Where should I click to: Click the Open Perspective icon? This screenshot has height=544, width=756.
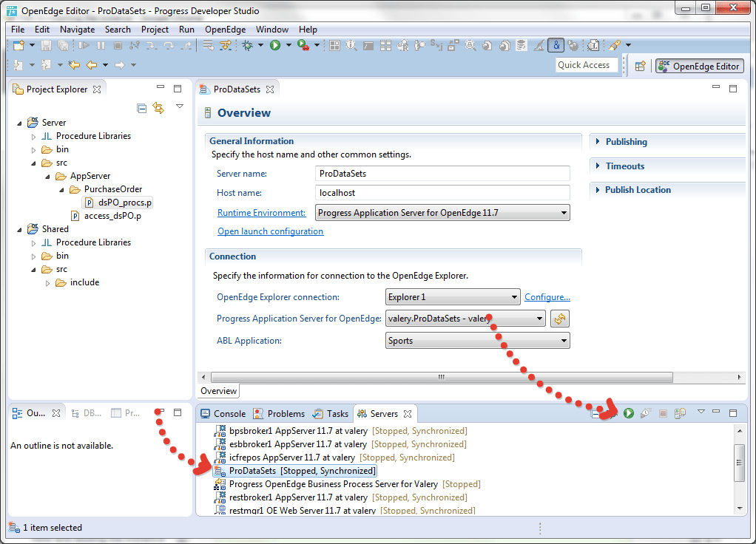click(x=641, y=66)
